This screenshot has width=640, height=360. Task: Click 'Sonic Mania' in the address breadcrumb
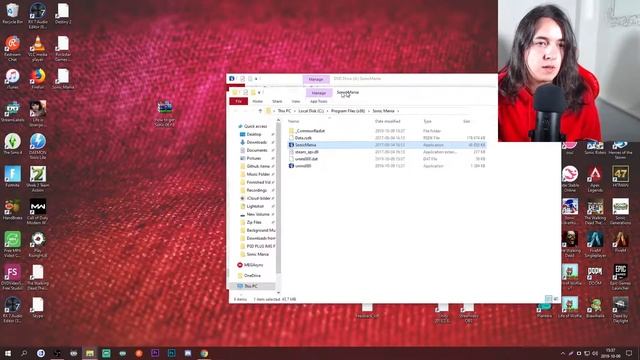[x=383, y=111]
